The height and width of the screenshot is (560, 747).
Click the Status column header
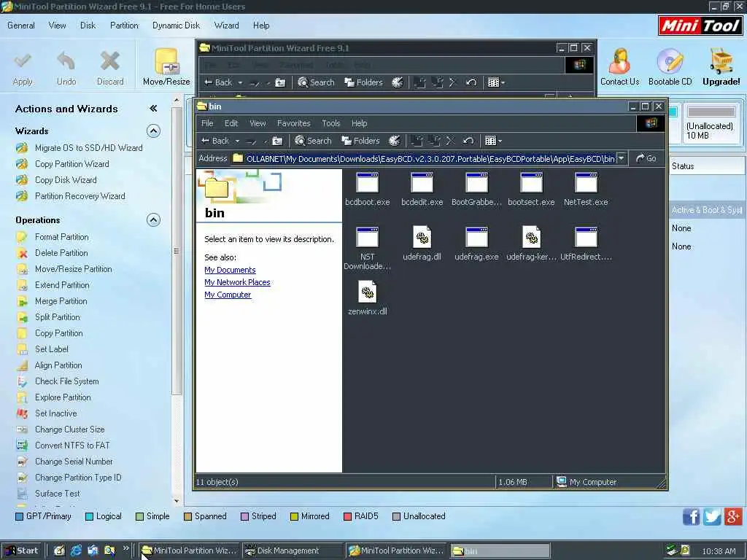(708, 166)
